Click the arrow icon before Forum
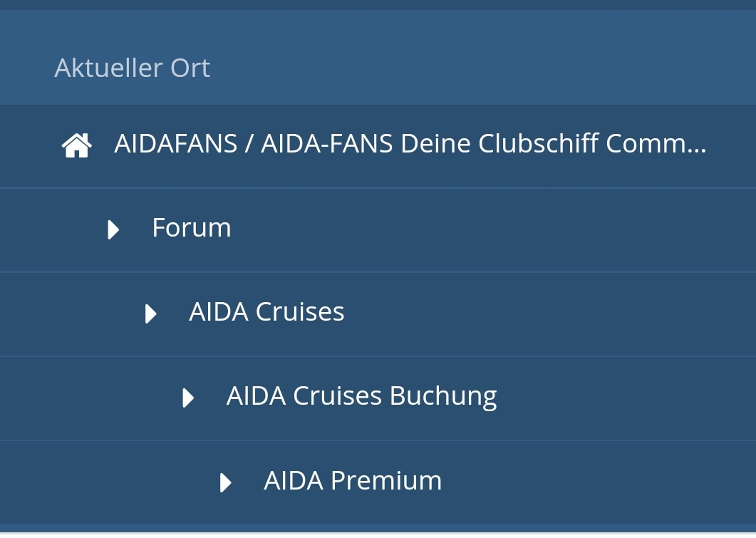The height and width of the screenshot is (538, 756). click(x=113, y=229)
